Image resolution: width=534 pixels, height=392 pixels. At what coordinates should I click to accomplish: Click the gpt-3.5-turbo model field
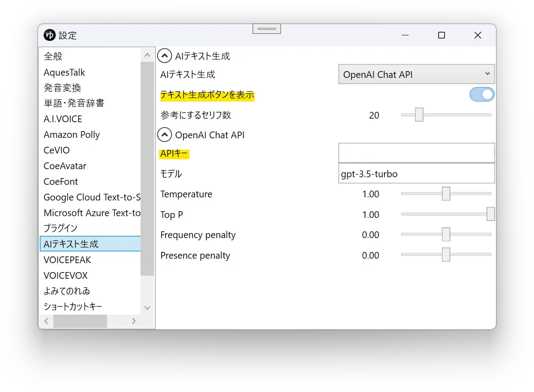pyautogui.click(x=416, y=174)
